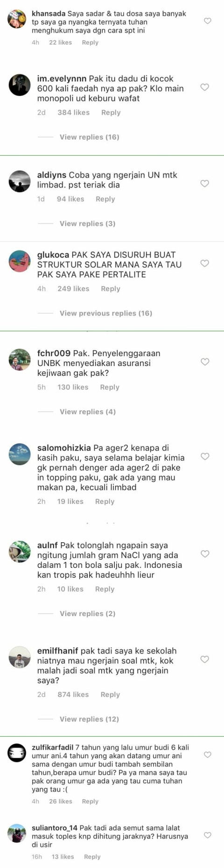Expand View replies (16) under im.evelynnn
Viewport: 224px width, 868px height.
[x=89, y=137]
